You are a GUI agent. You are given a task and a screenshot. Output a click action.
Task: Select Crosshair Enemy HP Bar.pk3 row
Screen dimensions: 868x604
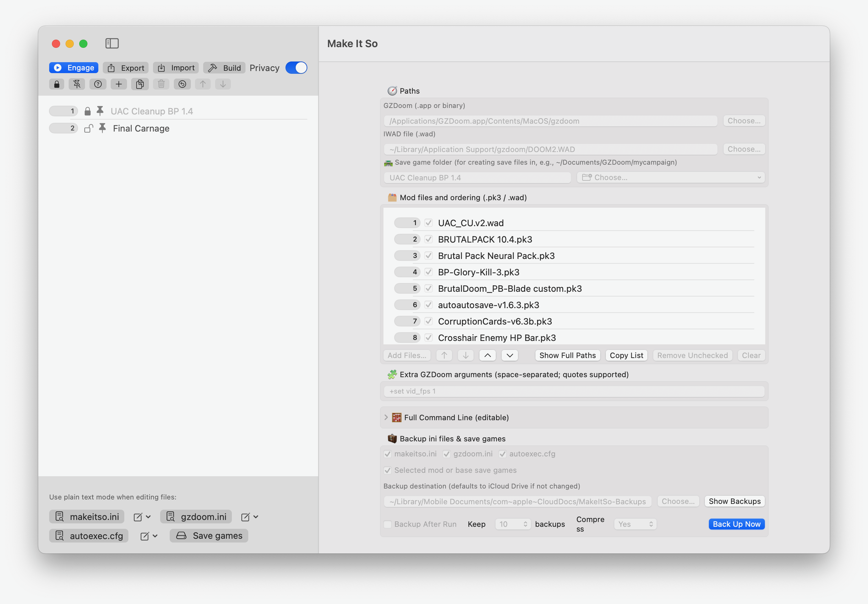[x=574, y=338]
